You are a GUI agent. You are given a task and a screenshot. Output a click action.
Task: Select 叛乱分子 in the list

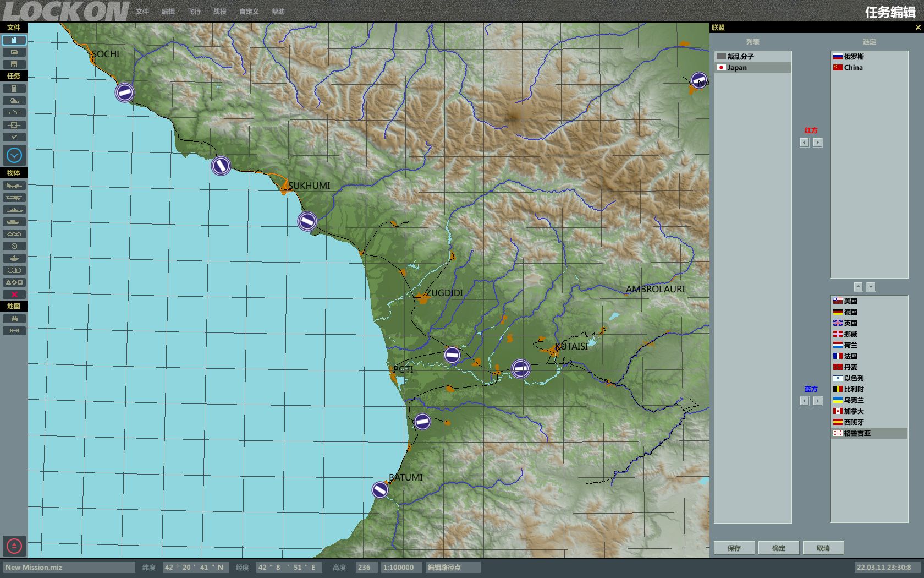click(753, 57)
